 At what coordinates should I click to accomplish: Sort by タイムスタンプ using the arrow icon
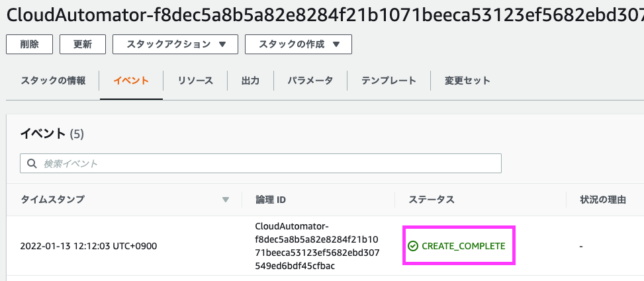[225, 200]
